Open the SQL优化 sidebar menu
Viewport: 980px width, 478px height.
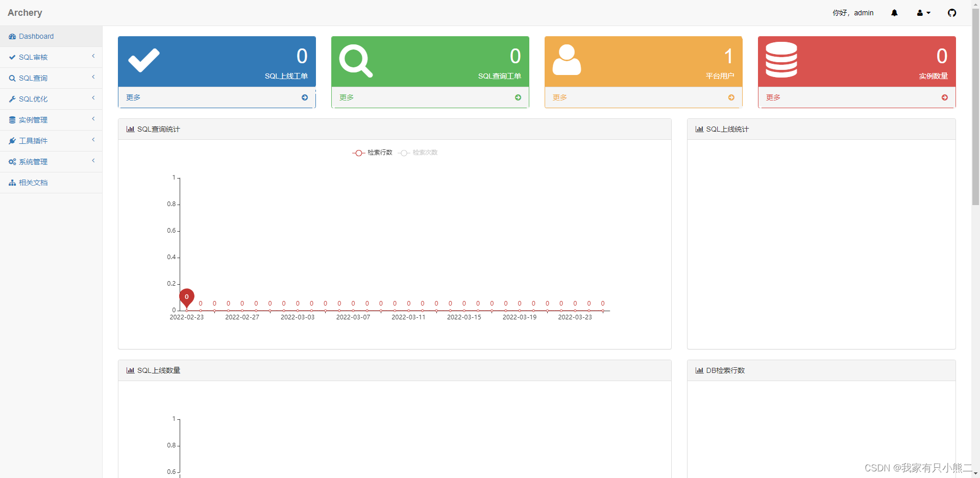[x=51, y=99]
